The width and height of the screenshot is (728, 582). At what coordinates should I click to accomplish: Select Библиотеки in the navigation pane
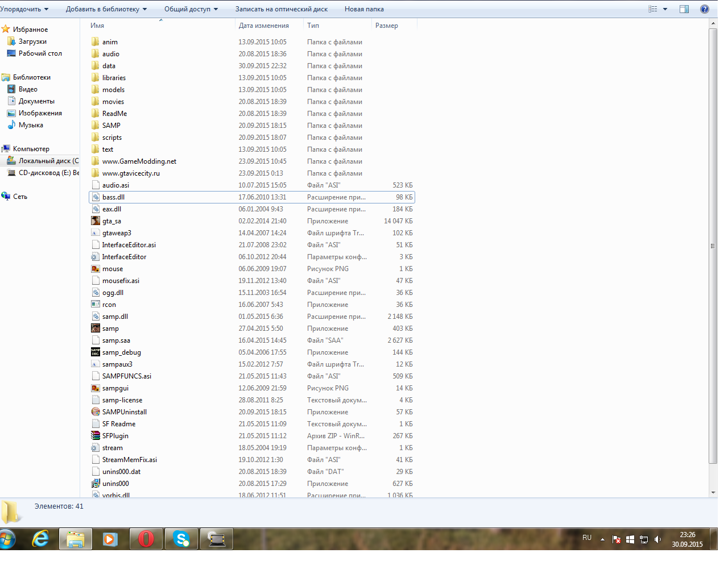point(31,77)
